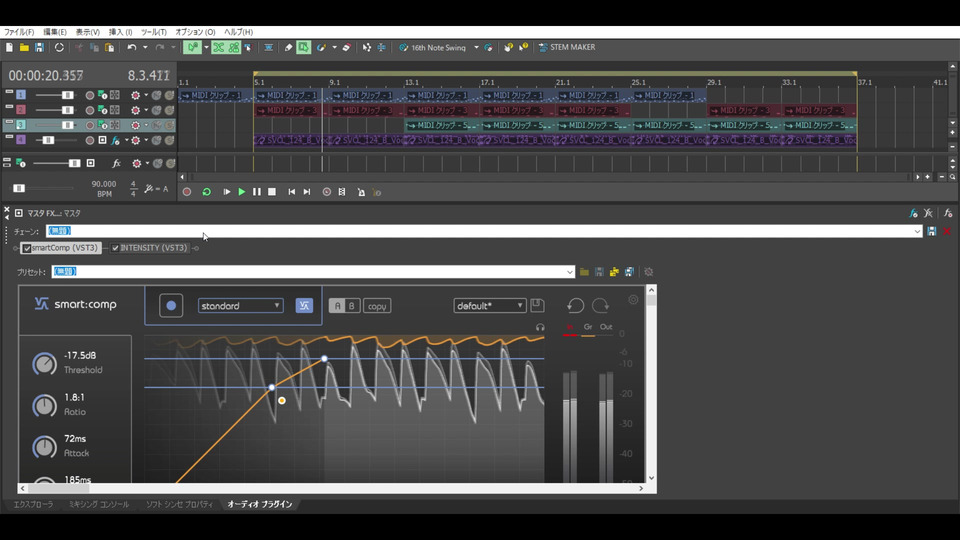
Task: Arm track 2 for recording
Action: 90,110
